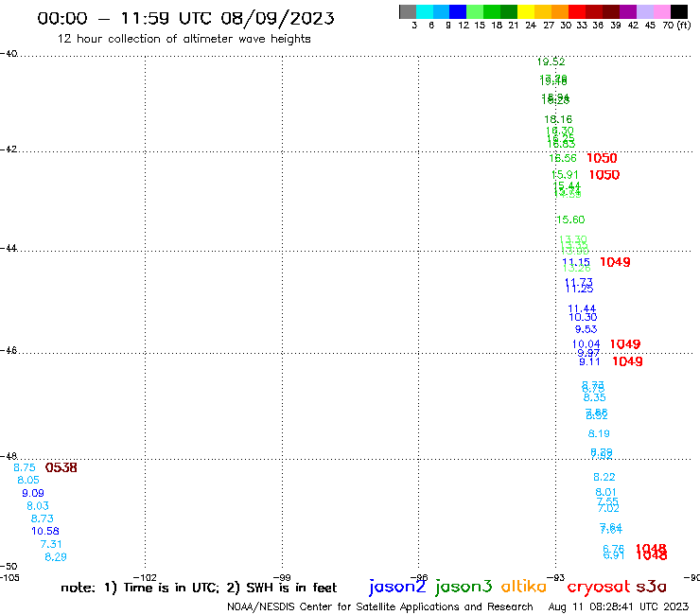700x615 pixels.
Task: Click the pink swatch in the color scale
Action: (661, 11)
